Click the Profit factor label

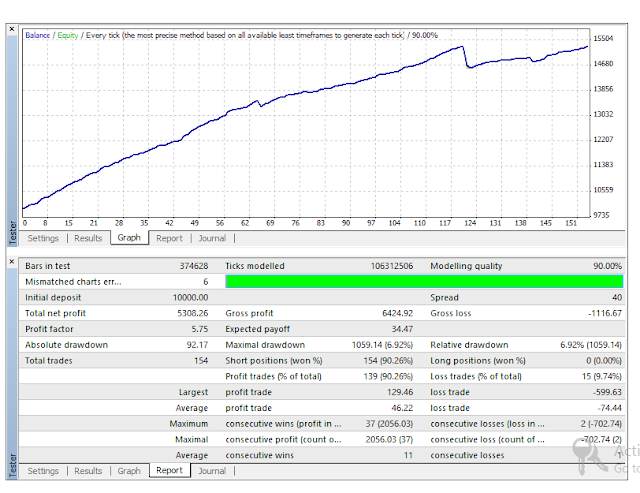click(x=49, y=329)
